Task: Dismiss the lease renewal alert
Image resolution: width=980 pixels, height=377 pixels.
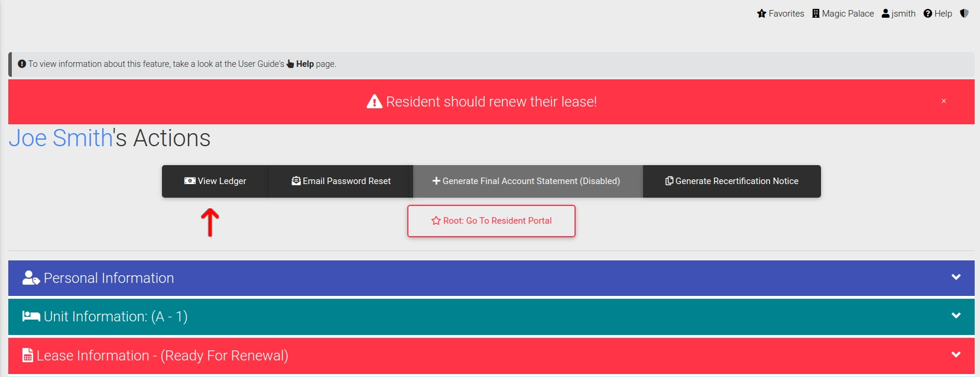Action: (944, 101)
